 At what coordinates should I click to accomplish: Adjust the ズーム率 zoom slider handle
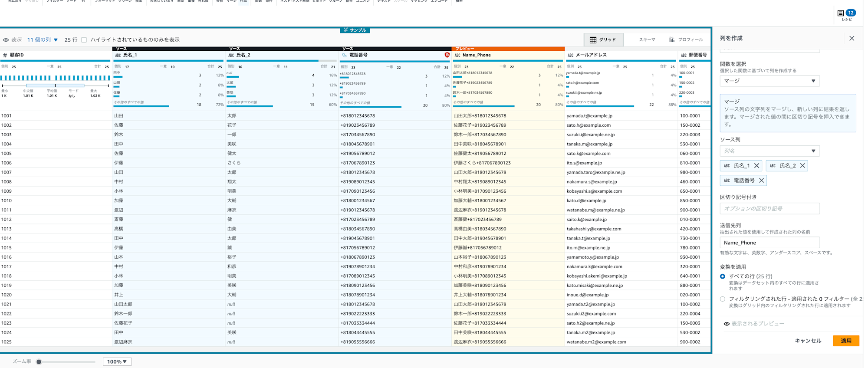coord(39,361)
